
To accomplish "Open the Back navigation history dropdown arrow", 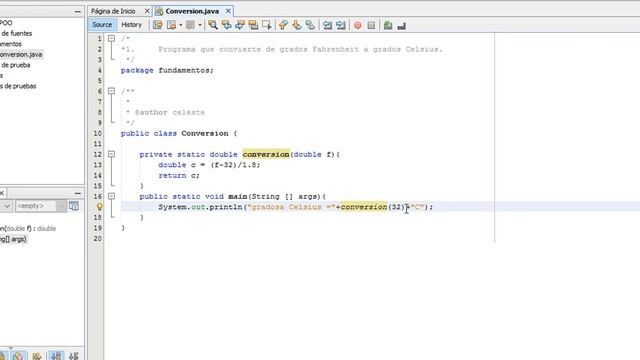I will coord(180,25).
